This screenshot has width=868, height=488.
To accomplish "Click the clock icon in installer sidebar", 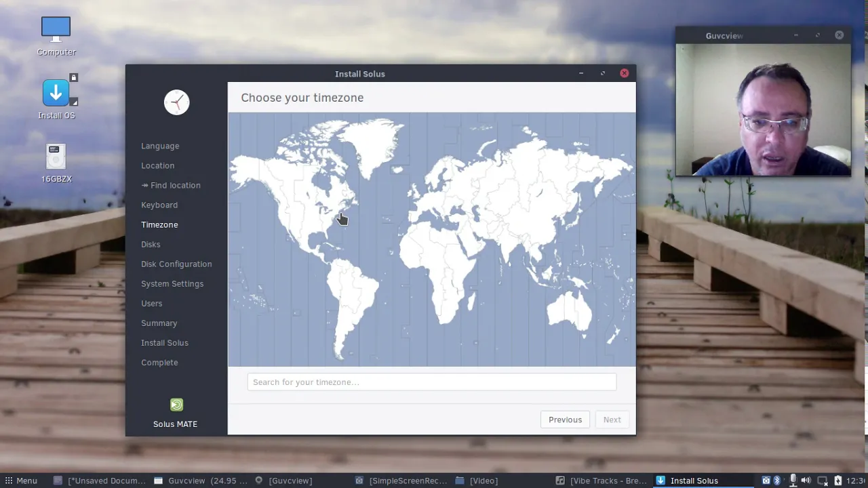I will click(176, 102).
